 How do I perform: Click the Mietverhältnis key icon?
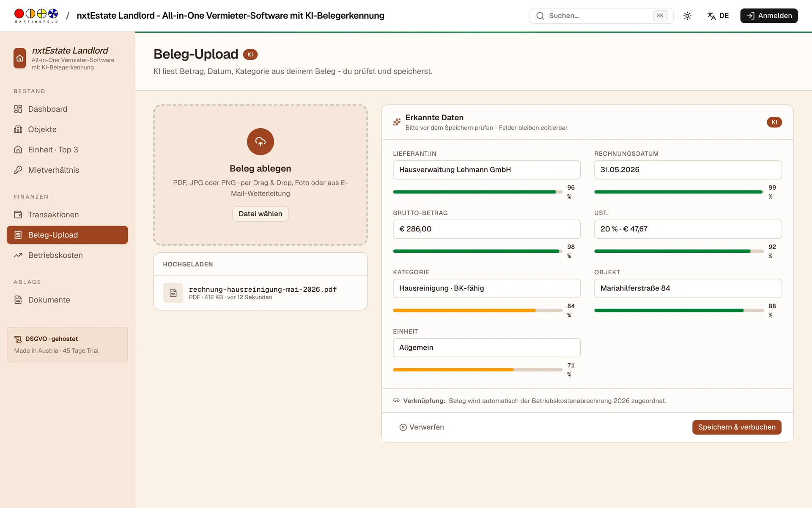(18, 170)
